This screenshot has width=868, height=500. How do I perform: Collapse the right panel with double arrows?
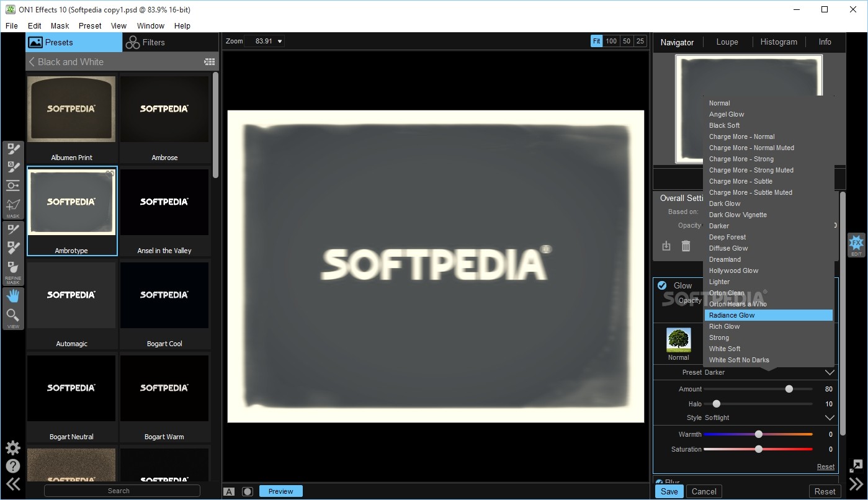856,484
